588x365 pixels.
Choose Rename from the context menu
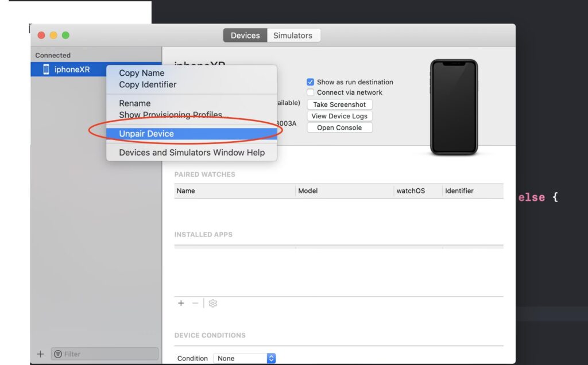(135, 103)
